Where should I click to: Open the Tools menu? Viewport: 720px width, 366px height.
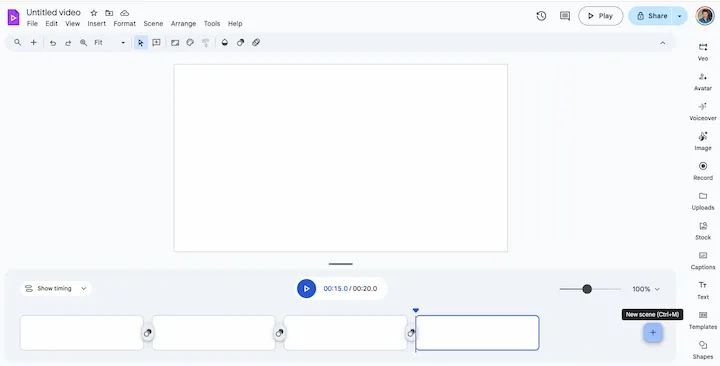[212, 23]
